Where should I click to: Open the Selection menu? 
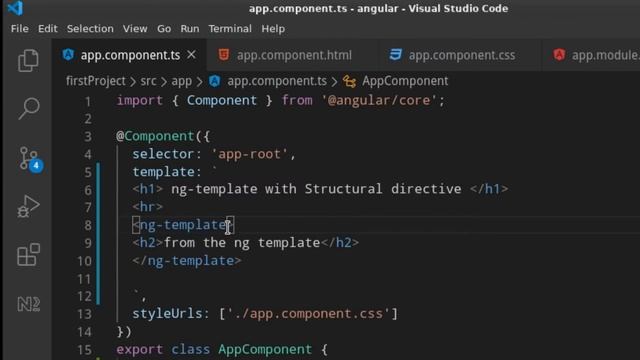click(x=90, y=29)
